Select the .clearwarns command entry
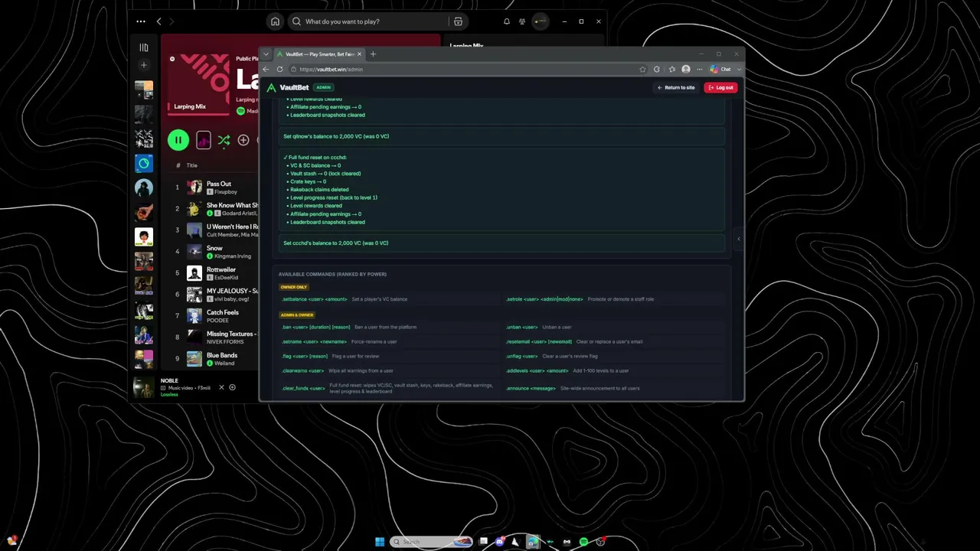980x551 pixels. (x=390, y=370)
